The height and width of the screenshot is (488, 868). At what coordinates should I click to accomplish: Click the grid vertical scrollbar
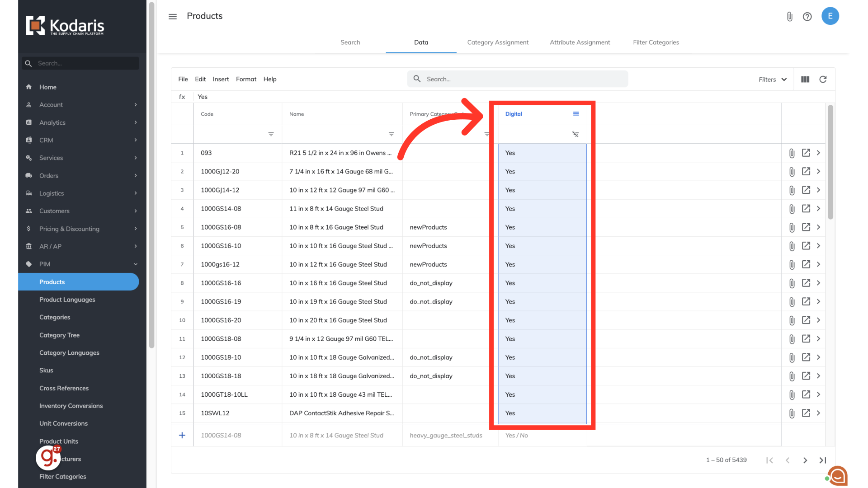pos(830,163)
